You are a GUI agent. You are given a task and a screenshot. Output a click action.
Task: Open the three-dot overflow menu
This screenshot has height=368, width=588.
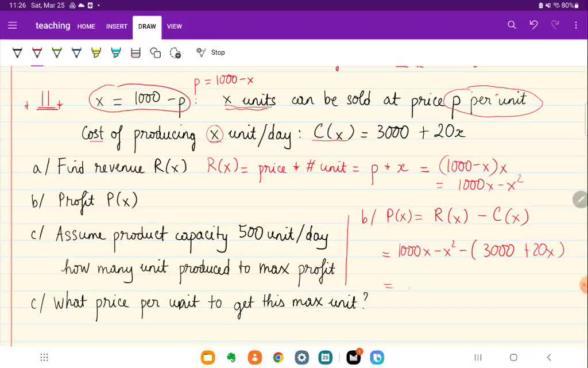point(576,25)
